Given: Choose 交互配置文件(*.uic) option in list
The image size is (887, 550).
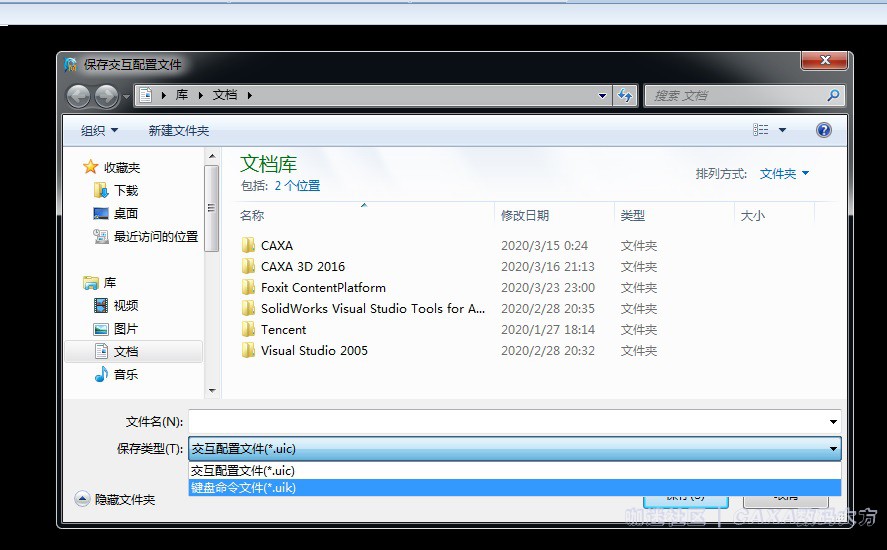Looking at the screenshot, I should [x=243, y=470].
